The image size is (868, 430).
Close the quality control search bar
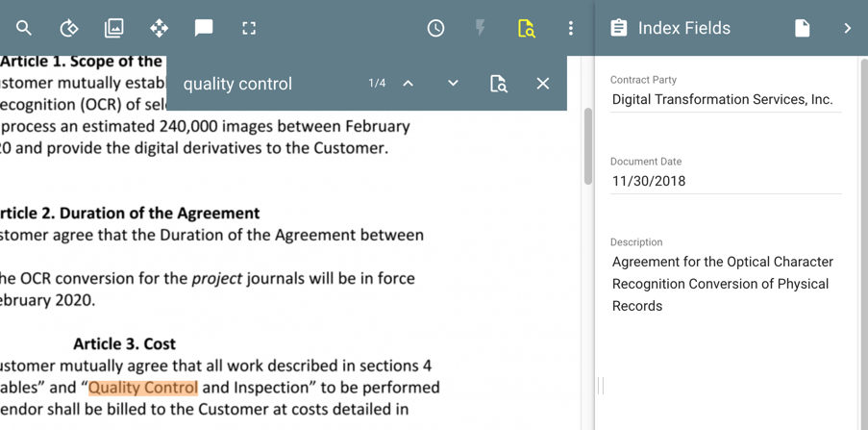[x=543, y=84]
